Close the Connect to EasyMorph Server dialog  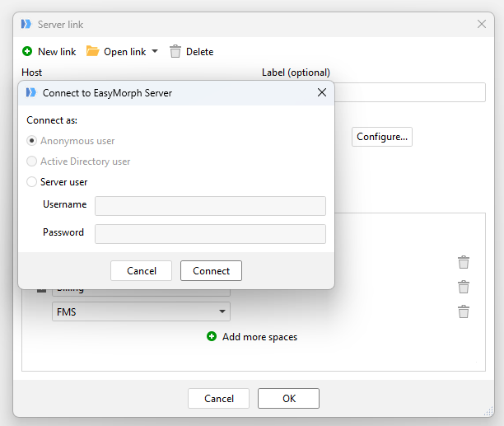coord(322,92)
